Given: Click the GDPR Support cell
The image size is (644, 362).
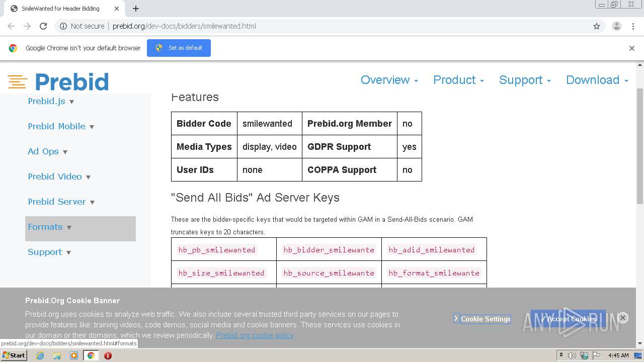Looking at the screenshot, I should pyautogui.click(x=350, y=147).
